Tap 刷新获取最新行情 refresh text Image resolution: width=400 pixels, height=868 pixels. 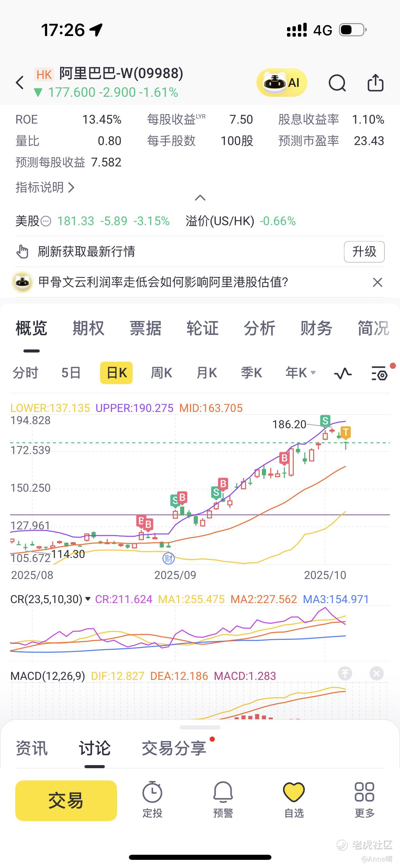(x=87, y=252)
